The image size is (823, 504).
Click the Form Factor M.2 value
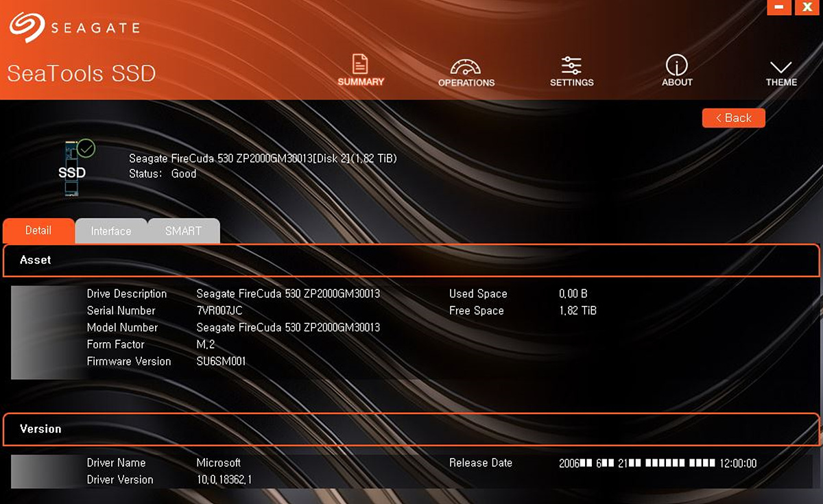click(206, 344)
